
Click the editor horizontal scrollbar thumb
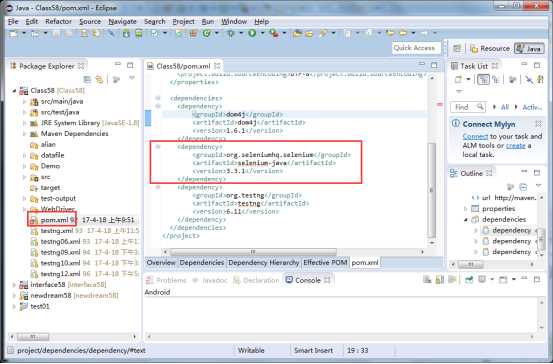(253, 252)
